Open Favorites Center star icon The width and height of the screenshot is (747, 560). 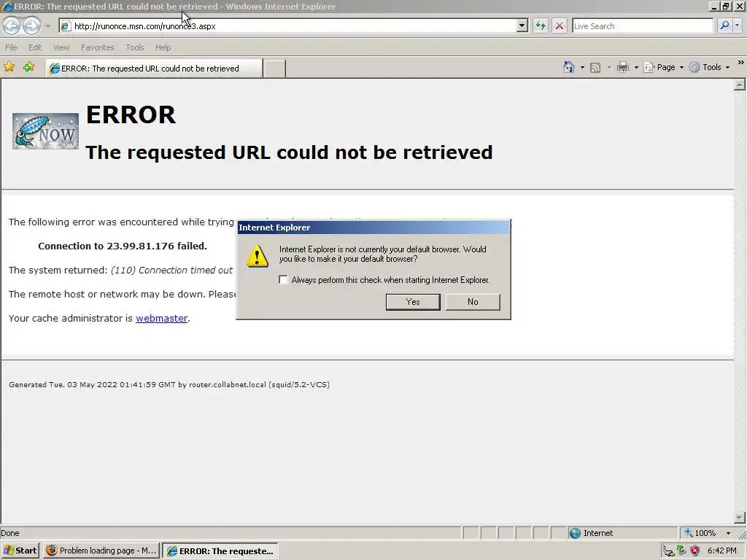point(9,67)
